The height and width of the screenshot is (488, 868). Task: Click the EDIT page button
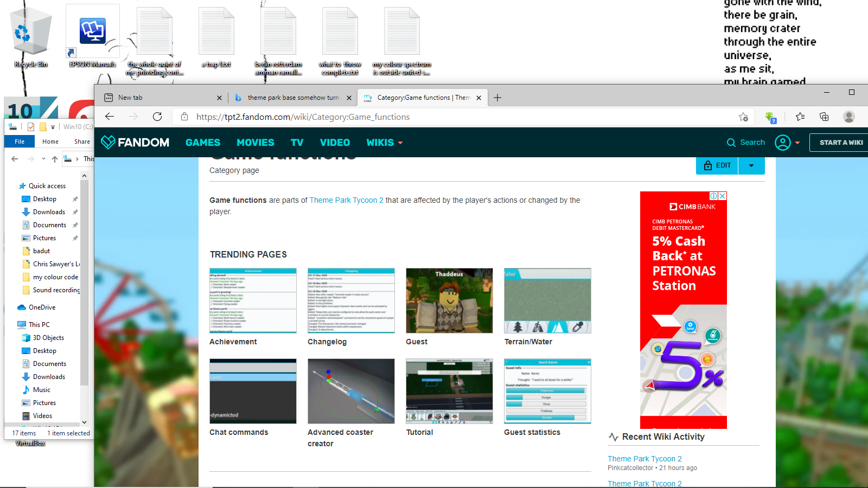tap(717, 165)
